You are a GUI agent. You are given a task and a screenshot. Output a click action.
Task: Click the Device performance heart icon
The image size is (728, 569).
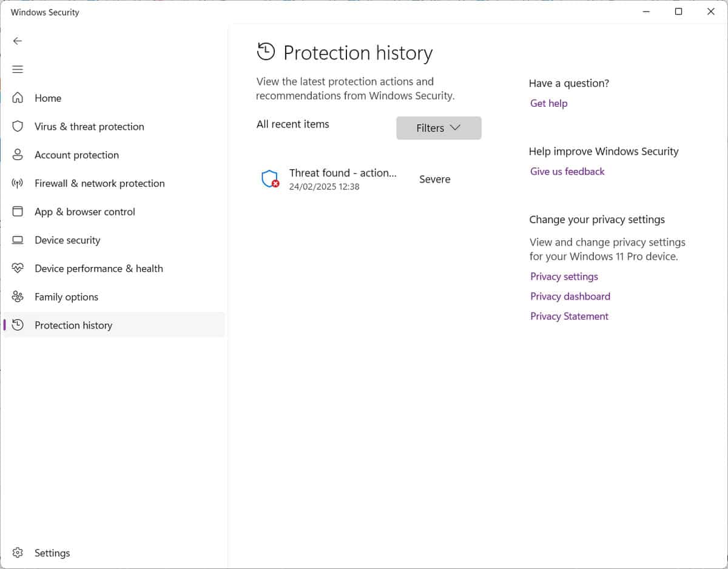click(18, 268)
